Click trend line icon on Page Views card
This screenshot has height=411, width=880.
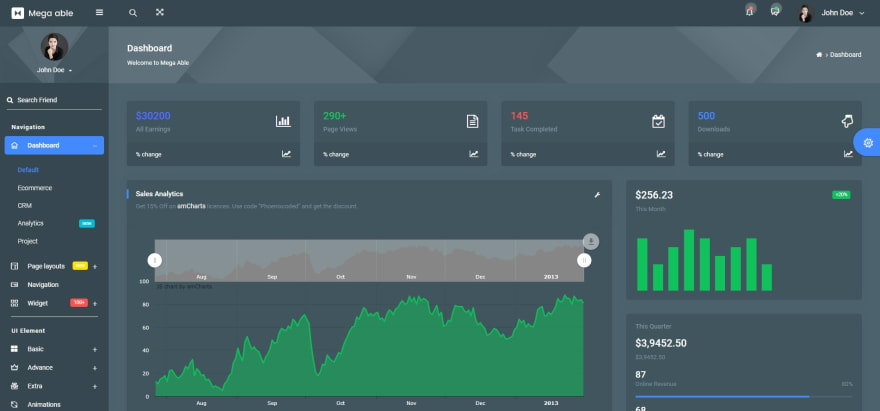click(474, 154)
